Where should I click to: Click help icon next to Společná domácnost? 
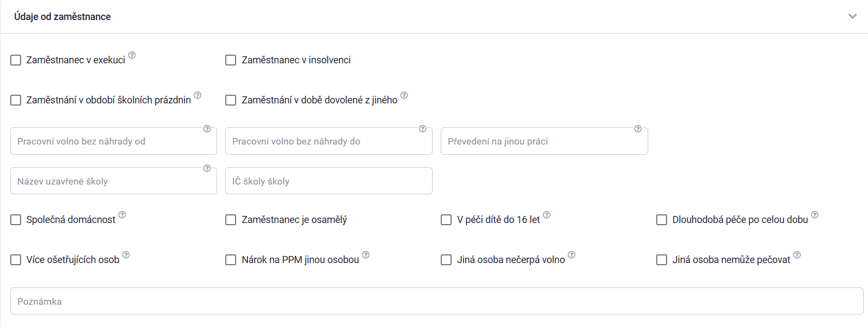tap(122, 215)
